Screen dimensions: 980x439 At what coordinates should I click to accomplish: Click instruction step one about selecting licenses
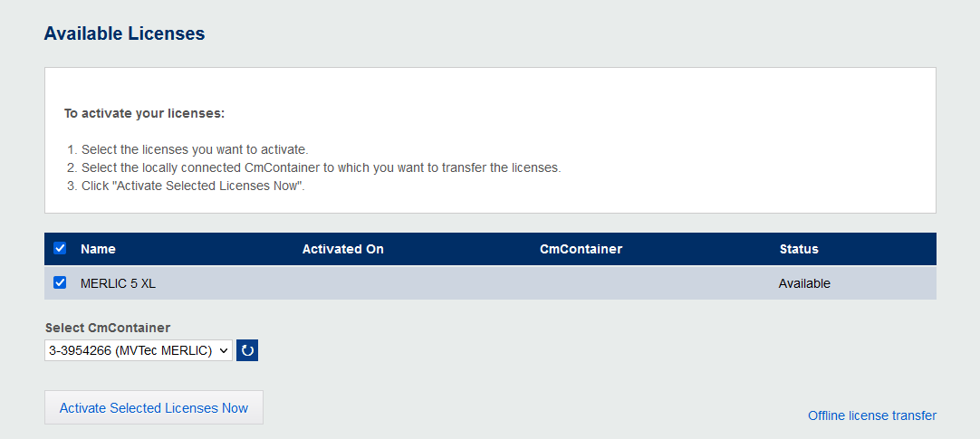195,149
